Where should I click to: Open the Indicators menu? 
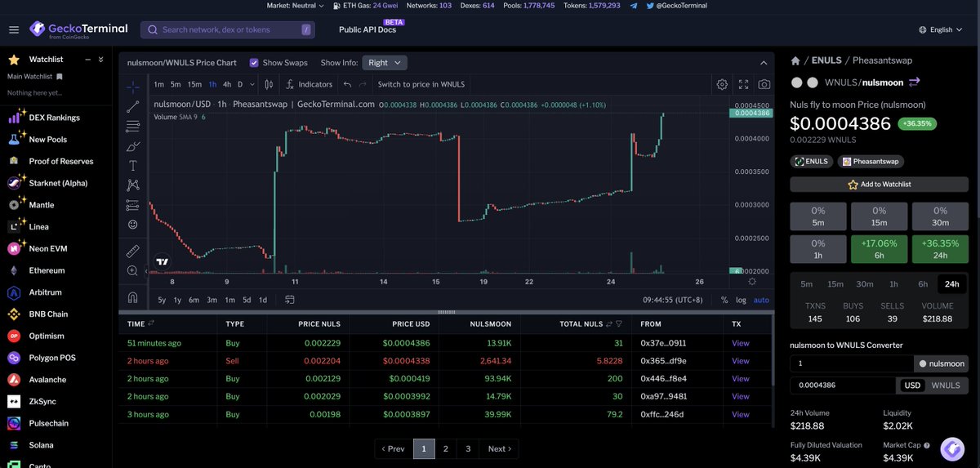[309, 84]
